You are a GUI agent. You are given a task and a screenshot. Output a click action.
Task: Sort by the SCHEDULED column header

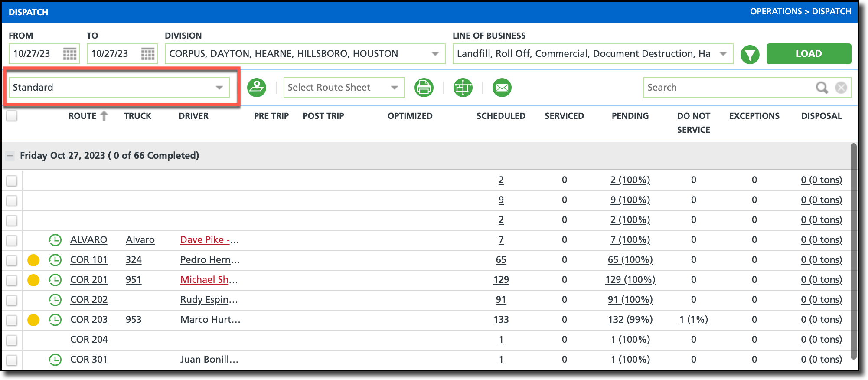501,116
